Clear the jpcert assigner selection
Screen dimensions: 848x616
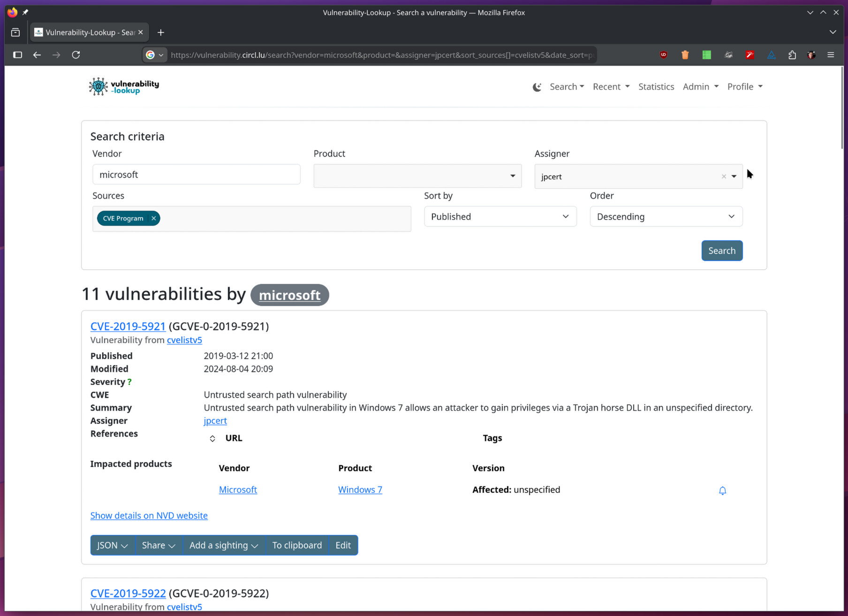724,176
